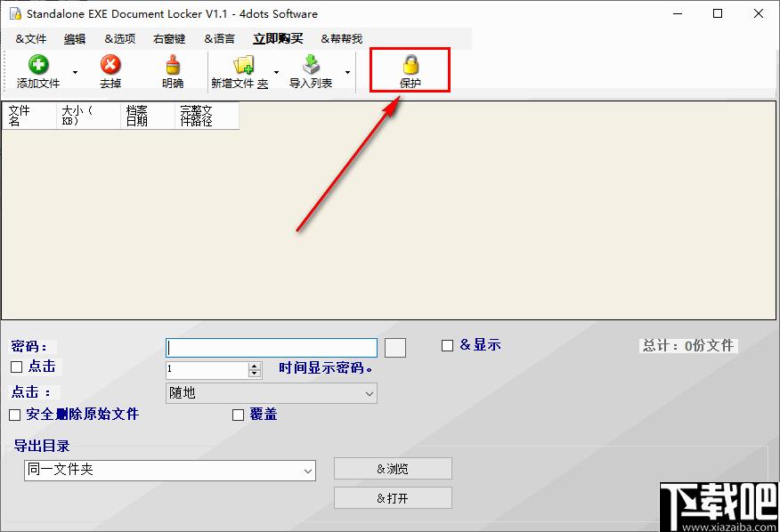
Task: Click into the 密码 (Password) input field
Action: point(272,348)
